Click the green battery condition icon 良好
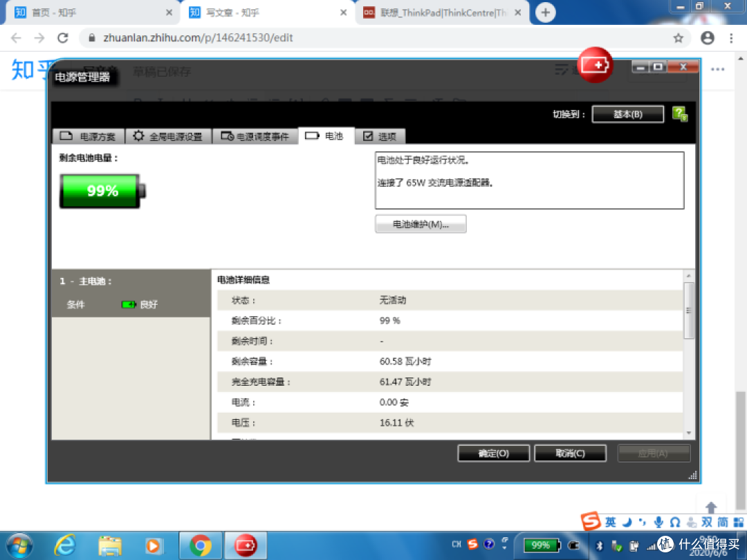The height and width of the screenshot is (560, 747). 129,304
